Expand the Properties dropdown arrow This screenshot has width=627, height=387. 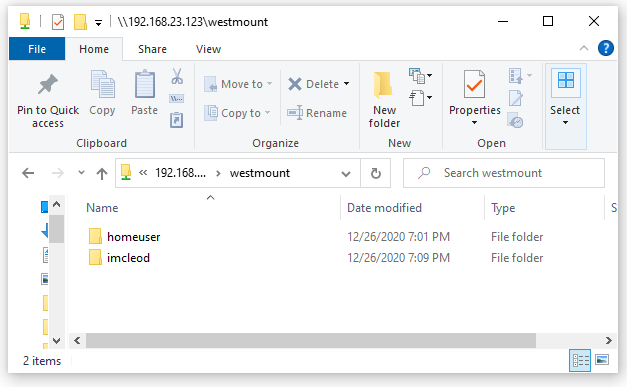(474, 123)
